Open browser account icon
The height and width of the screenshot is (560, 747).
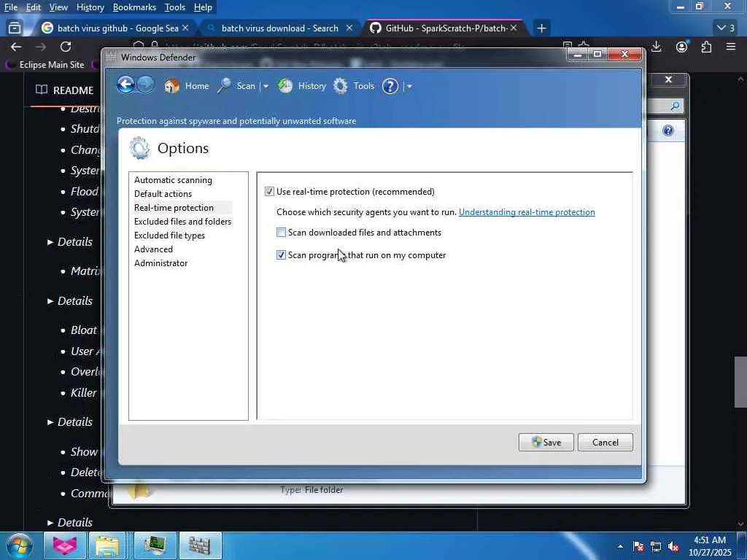pos(682,47)
